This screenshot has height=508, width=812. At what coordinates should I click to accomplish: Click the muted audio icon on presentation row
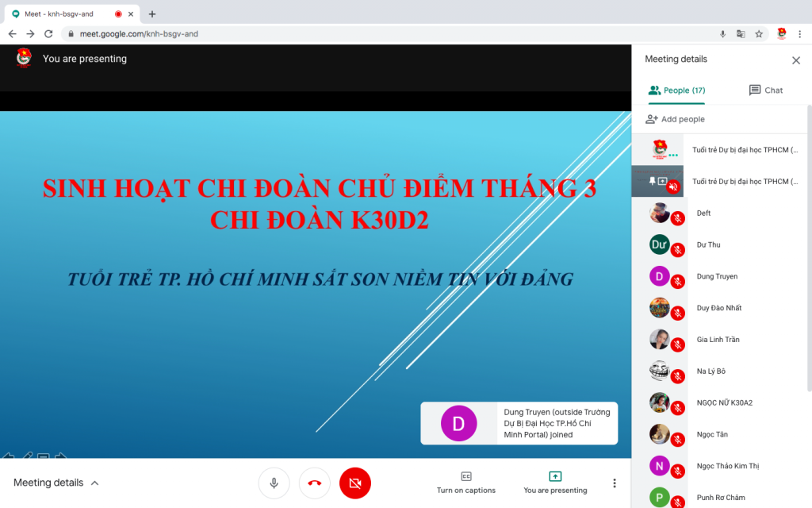pyautogui.click(x=673, y=187)
